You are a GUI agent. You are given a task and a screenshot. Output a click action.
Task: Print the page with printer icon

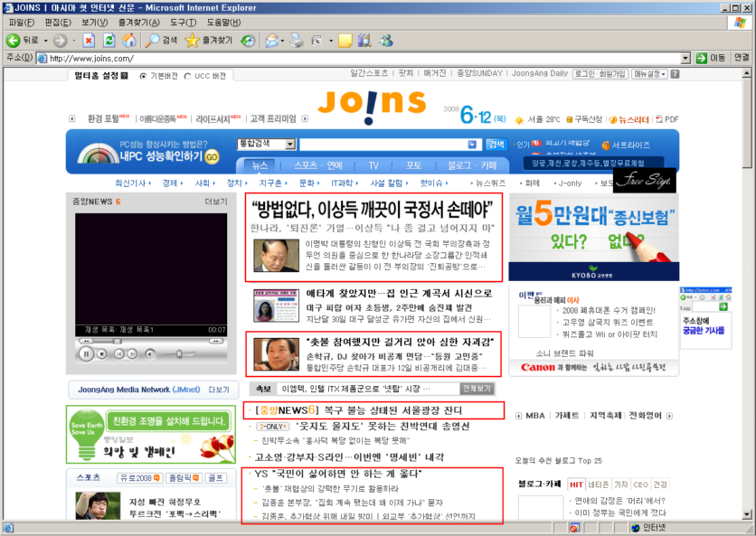coord(297,41)
